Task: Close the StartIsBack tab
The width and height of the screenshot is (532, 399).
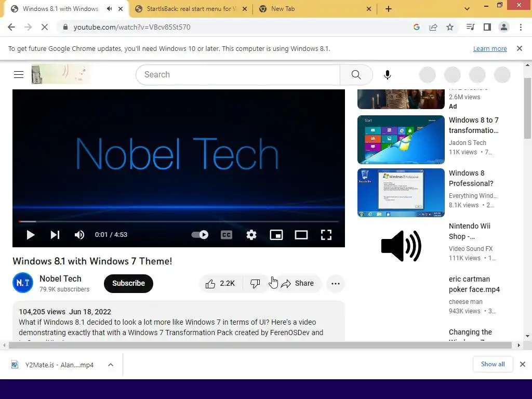Action: pyautogui.click(x=245, y=9)
